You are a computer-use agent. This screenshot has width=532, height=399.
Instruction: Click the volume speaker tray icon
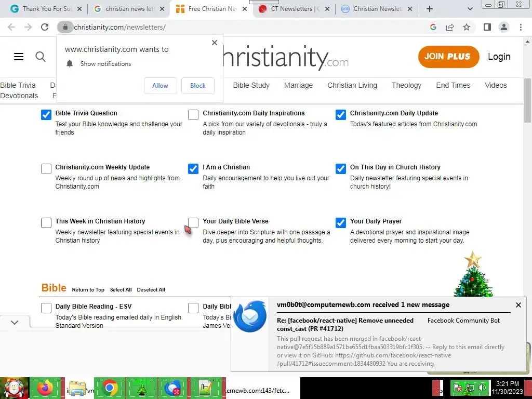(x=482, y=387)
